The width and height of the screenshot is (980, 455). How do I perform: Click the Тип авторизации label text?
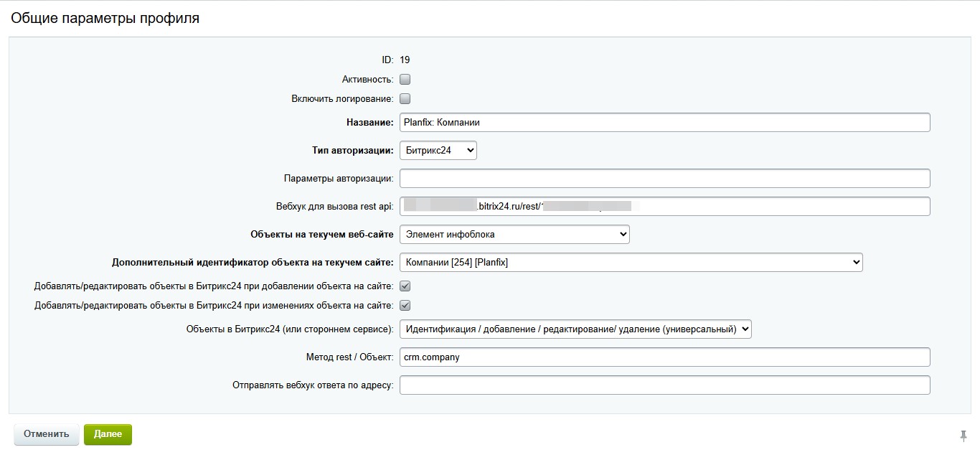(349, 151)
